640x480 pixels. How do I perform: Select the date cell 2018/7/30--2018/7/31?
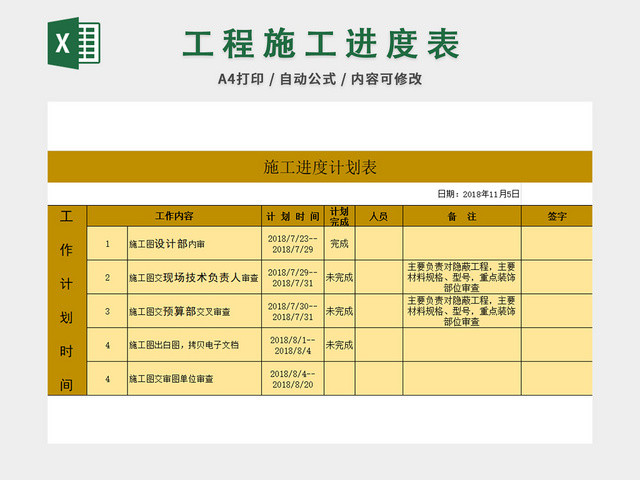tap(293, 311)
